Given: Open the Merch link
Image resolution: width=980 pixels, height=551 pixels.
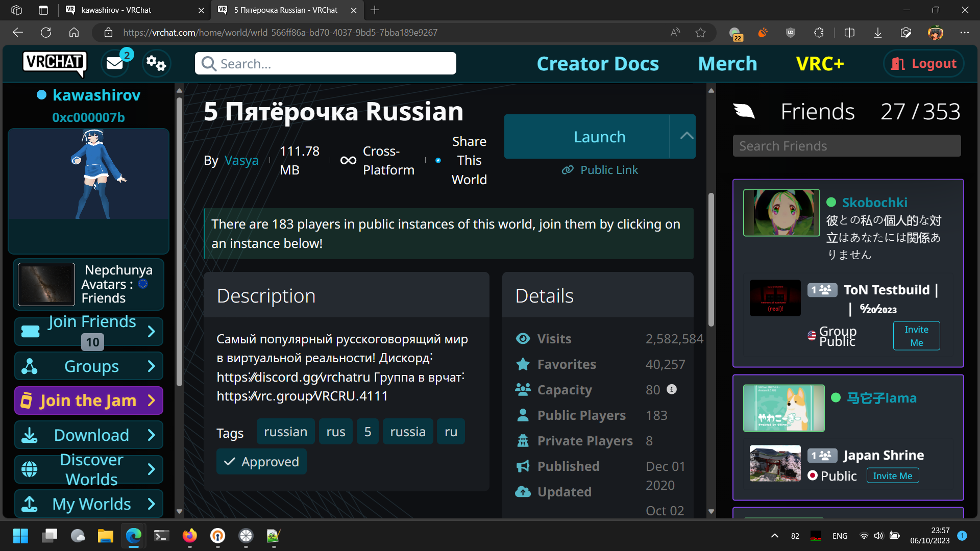Looking at the screenshot, I should (x=727, y=64).
